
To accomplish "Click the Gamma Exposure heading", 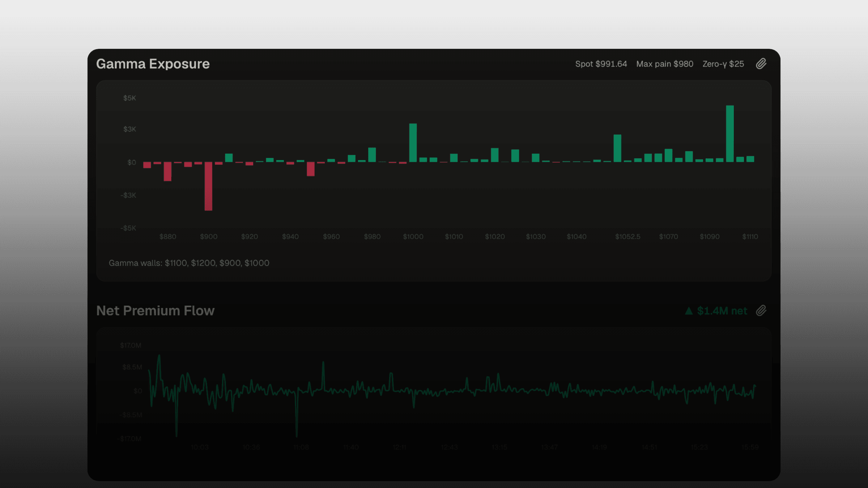I will click(153, 64).
